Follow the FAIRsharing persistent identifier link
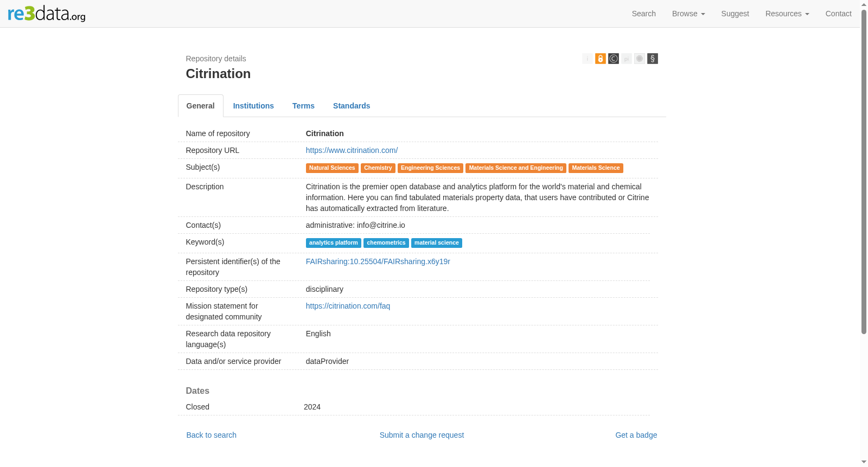This screenshot has width=868, height=467. coord(378,261)
